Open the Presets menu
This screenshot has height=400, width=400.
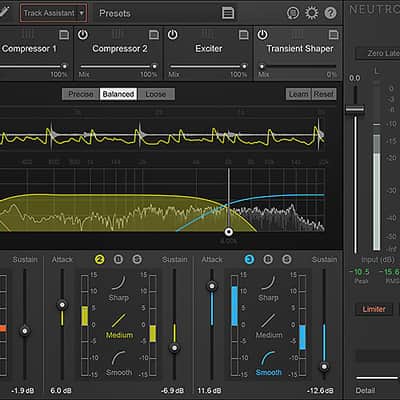click(115, 13)
